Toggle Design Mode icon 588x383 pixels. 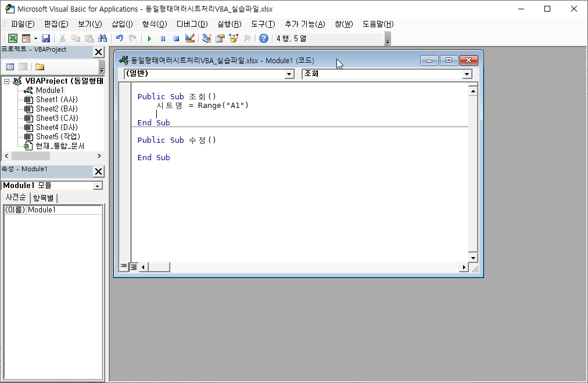pos(190,38)
